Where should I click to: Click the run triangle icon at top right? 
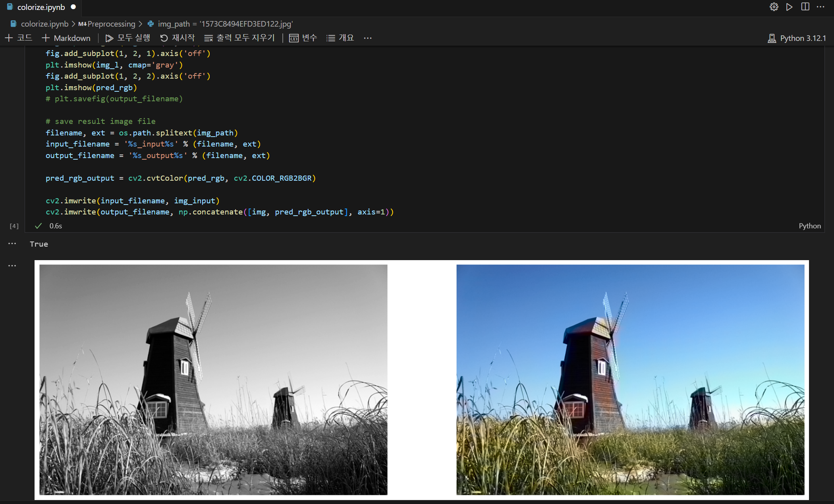[x=790, y=7]
